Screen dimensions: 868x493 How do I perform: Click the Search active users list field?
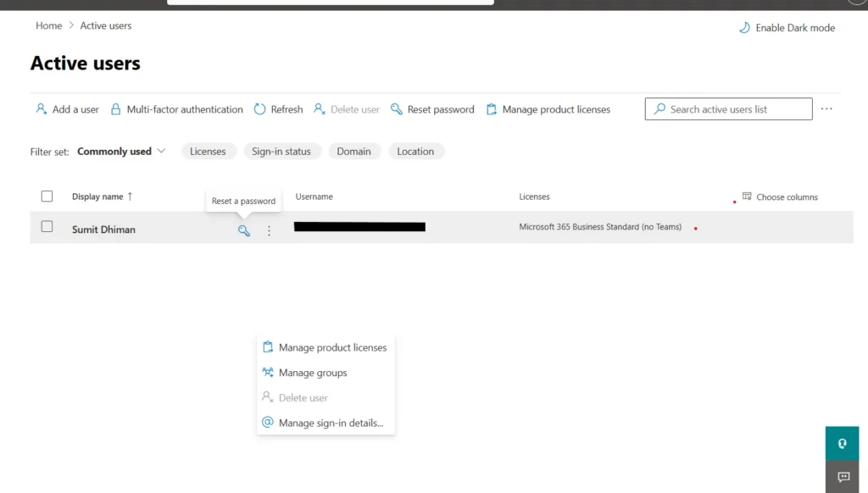727,108
